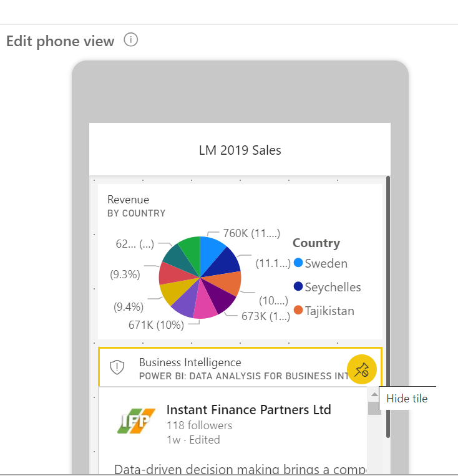
Task: Open Instant Finance Partners Ltd page link
Action: pyautogui.click(x=248, y=410)
